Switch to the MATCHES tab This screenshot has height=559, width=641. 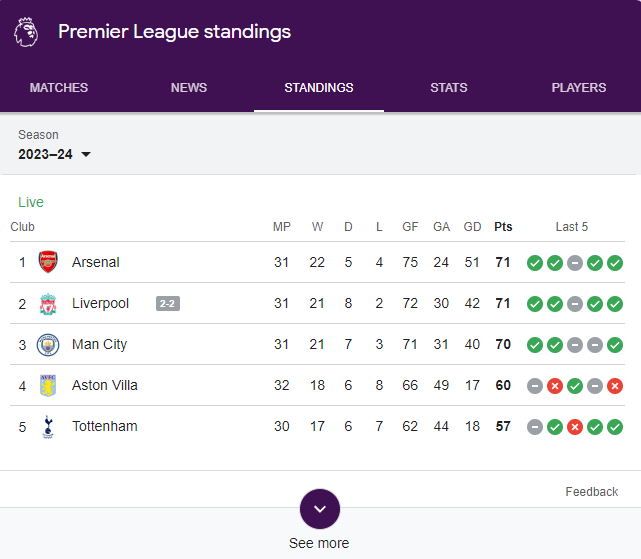[x=59, y=88]
